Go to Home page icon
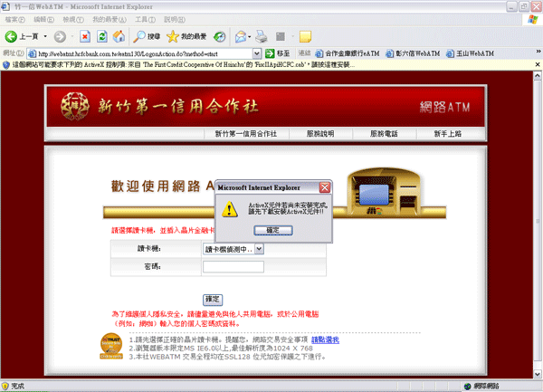The height and width of the screenshot is (392, 543). [119, 36]
